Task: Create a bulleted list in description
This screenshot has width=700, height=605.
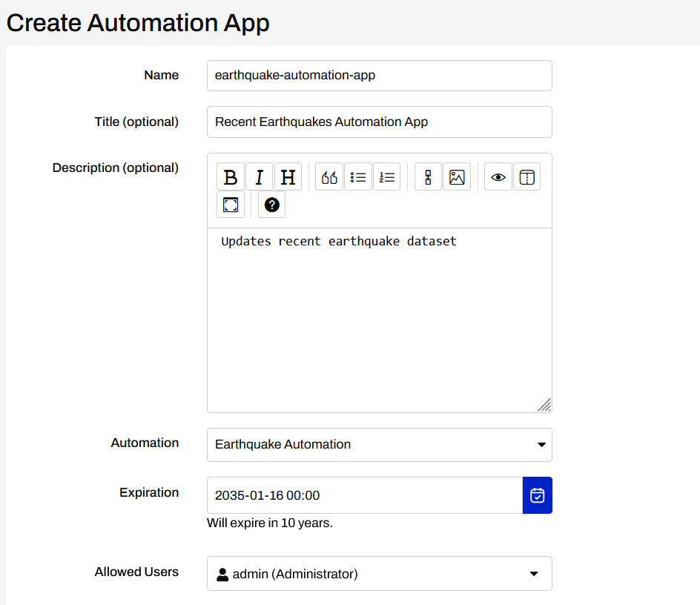Action: click(358, 177)
